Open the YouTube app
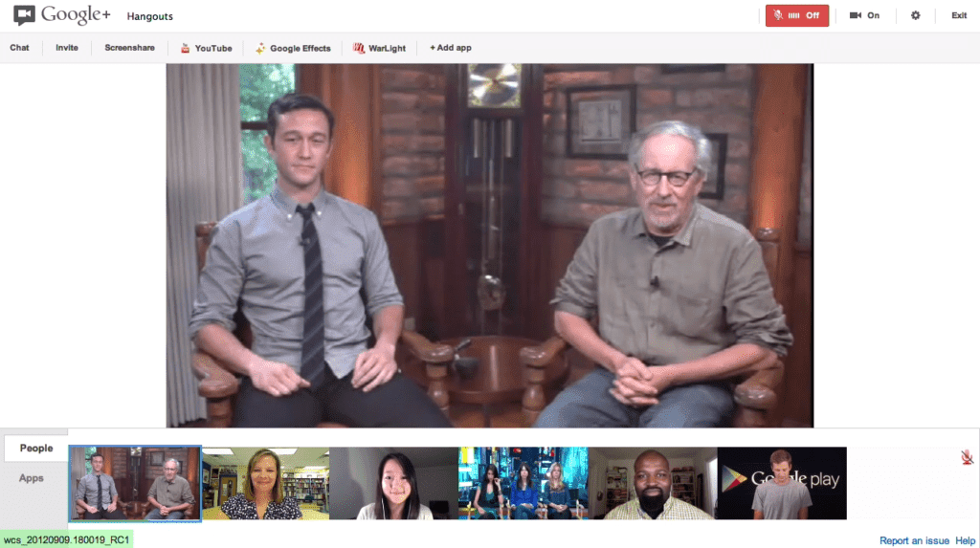 pyautogui.click(x=206, y=48)
